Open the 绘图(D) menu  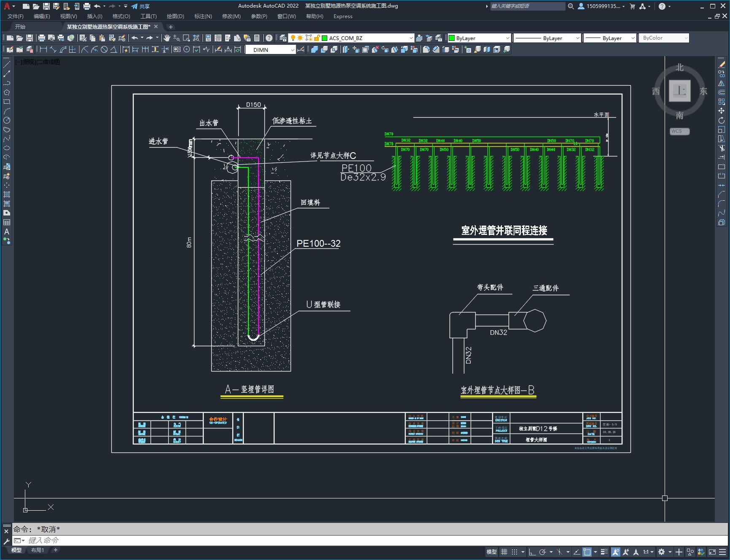[x=175, y=16]
